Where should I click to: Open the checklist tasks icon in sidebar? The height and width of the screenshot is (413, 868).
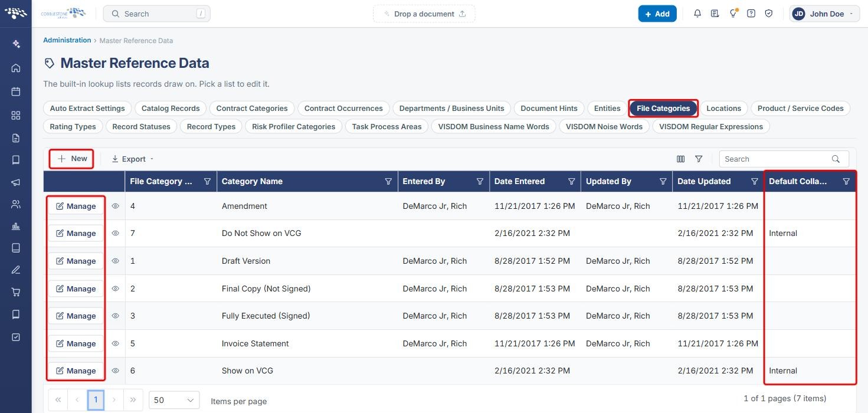pyautogui.click(x=16, y=337)
